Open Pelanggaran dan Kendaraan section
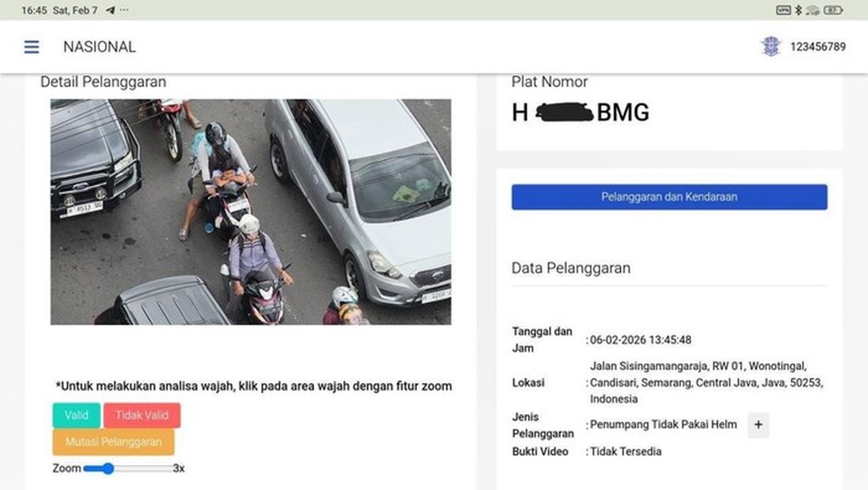This screenshot has width=868, height=490. coord(668,197)
